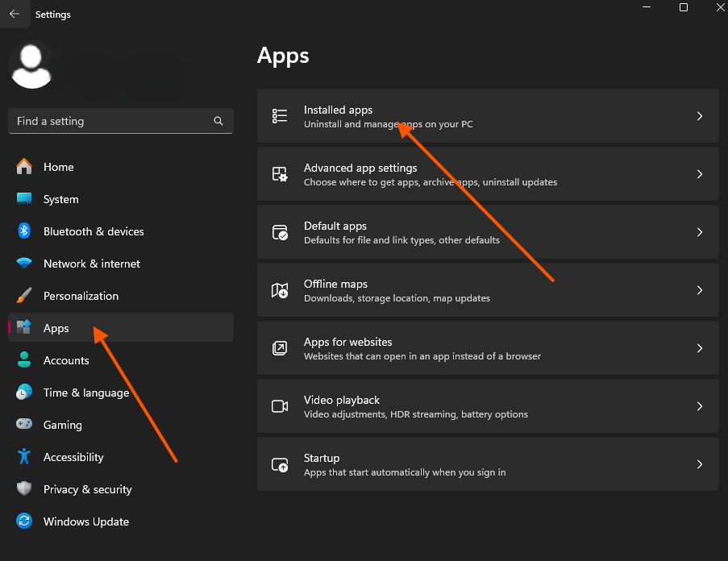Open Offline maps
Screen dimensions: 728x561
(x=488, y=290)
